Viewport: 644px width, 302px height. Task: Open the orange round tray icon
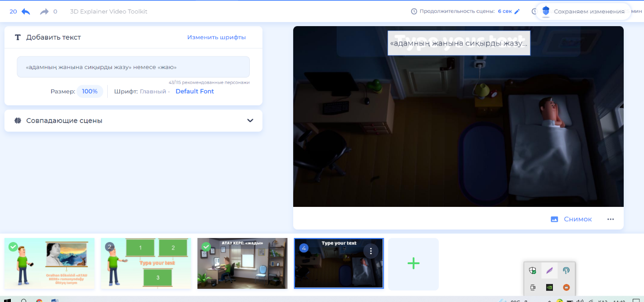566,287
